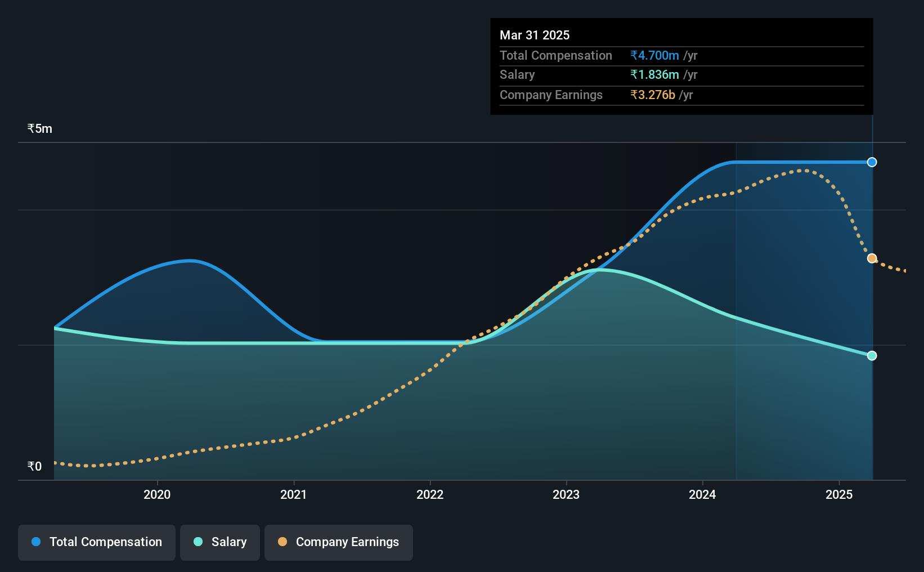Toggle the Company Earnings legend button
Image resolution: width=924 pixels, height=572 pixels.
[339, 542]
